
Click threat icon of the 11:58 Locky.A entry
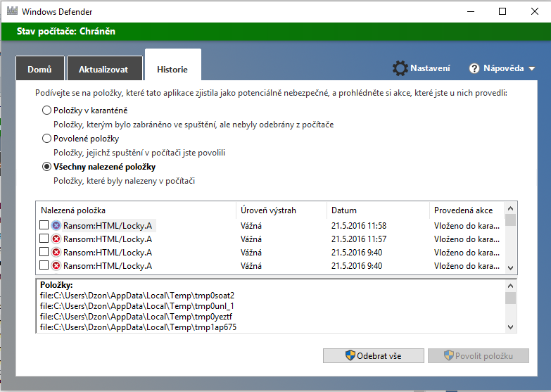(x=56, y=225)
